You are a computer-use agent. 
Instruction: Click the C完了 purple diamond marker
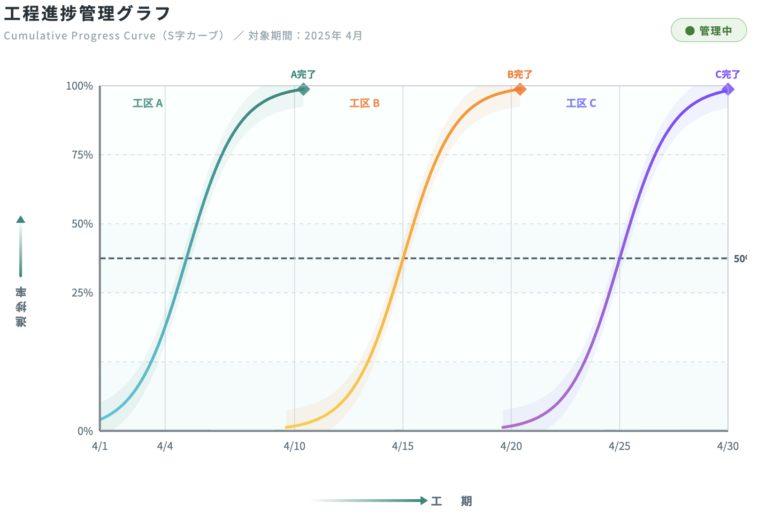[728, 89]
